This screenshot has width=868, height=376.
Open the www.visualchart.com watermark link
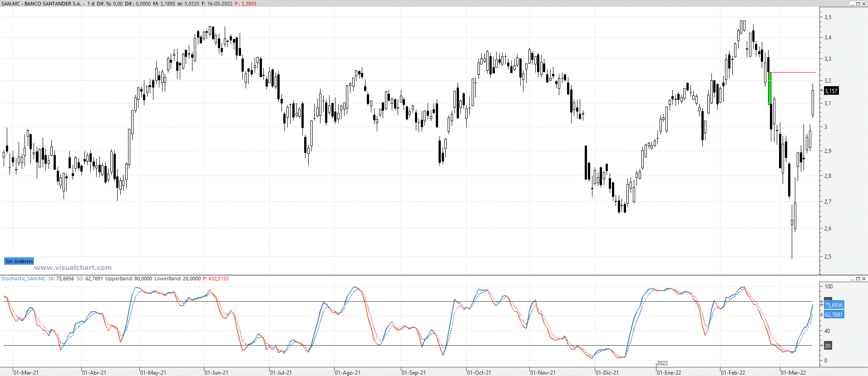[x=73, y=268]
